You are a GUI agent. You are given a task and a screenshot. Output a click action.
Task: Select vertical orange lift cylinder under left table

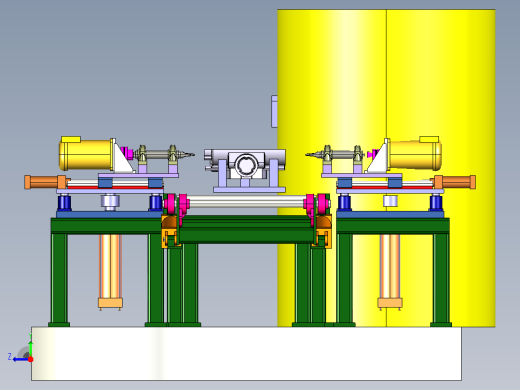pos(110,271)
